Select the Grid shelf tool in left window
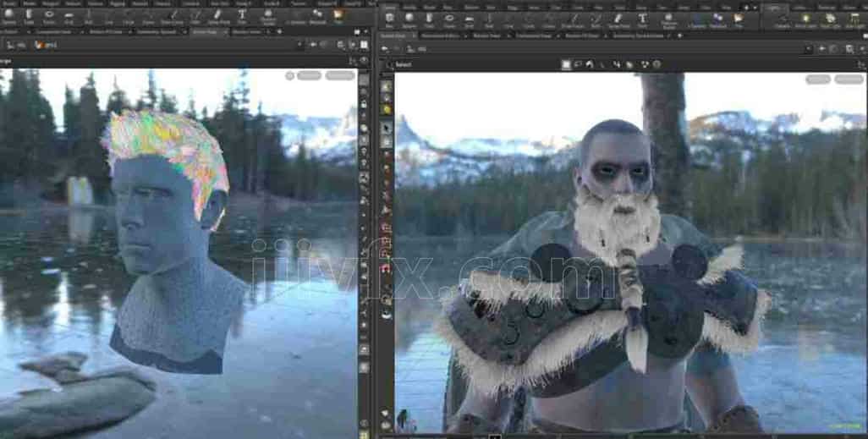 (69, 17)
